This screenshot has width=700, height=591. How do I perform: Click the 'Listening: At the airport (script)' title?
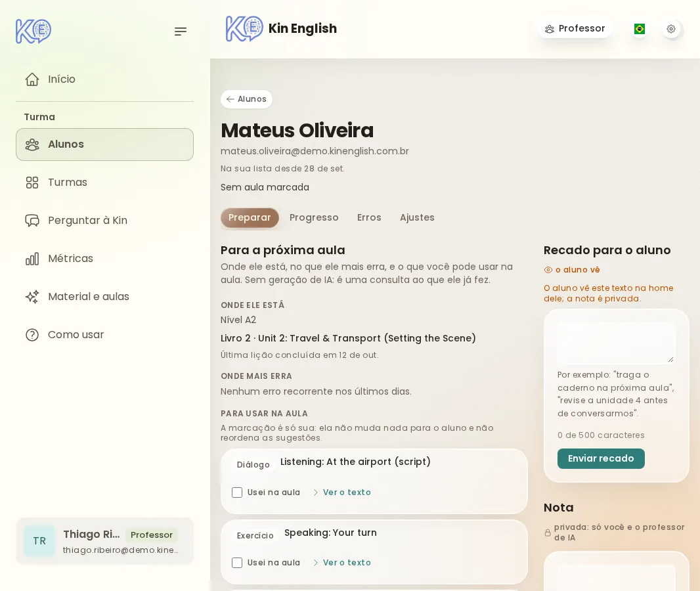pyautogui.click(x=355, y=462)
